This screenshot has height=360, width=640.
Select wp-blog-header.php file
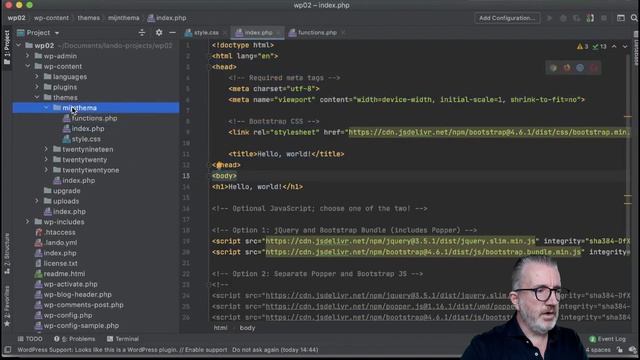click(77, 294)
